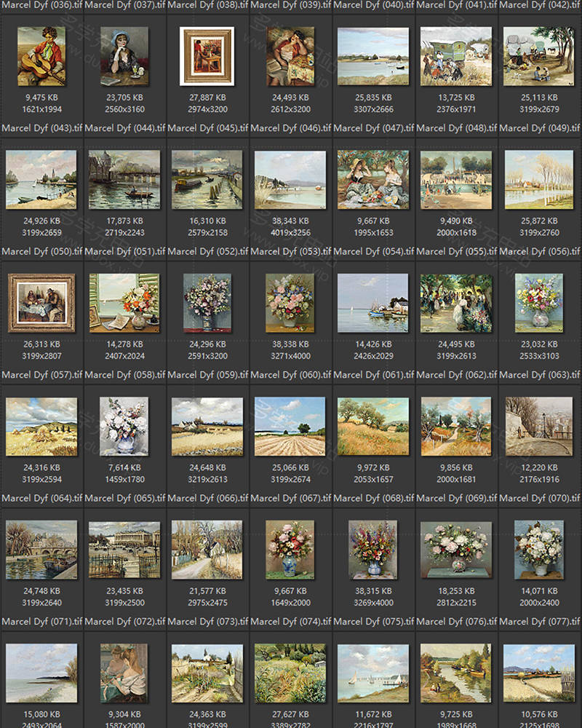Select the two women picnic painting thumbnail
The height and width of the screenshot is (728, 582).
pyautogui.click(x=373, y=180)
